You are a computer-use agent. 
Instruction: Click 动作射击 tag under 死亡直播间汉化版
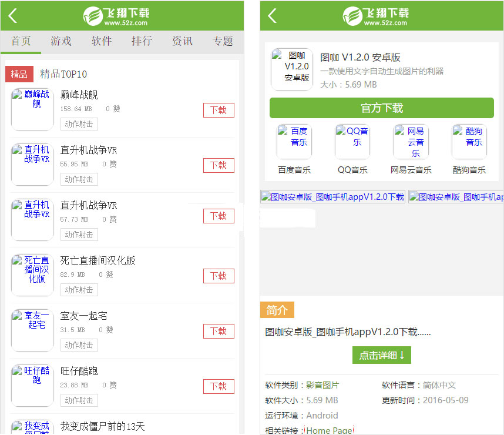pos(79,290)
